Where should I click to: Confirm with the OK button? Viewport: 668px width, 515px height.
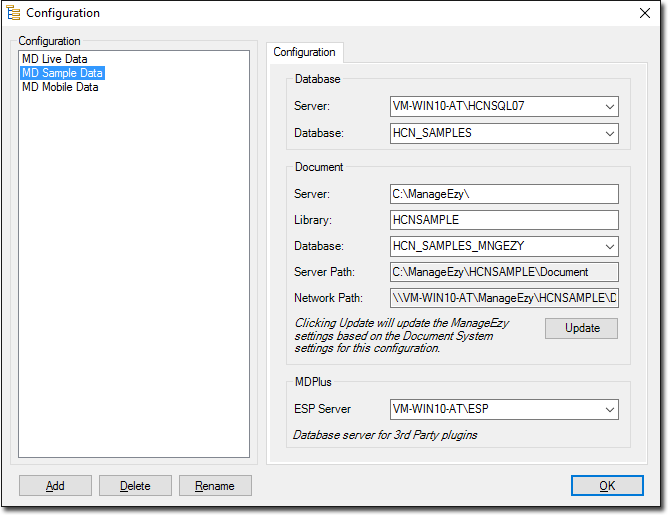click(607, 486)
